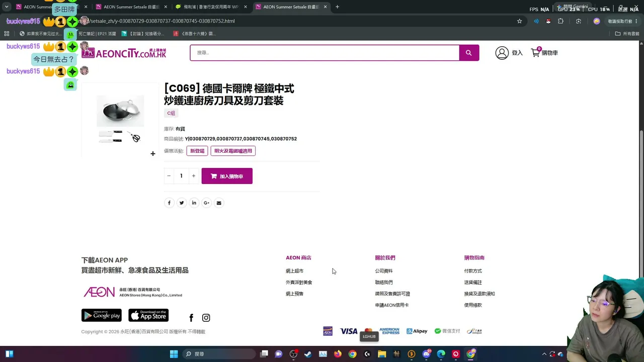Open 牌照及售賣許可證 footer link

point(392,294)
